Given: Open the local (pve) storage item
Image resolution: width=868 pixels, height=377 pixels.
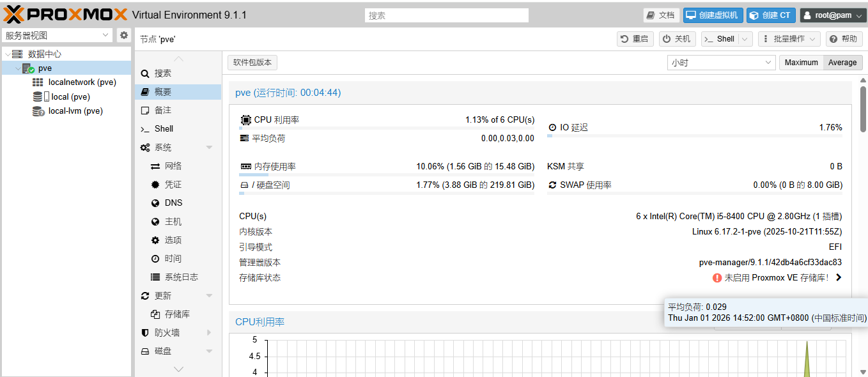Looking at the screenshot, I should (x=70, y=97).
